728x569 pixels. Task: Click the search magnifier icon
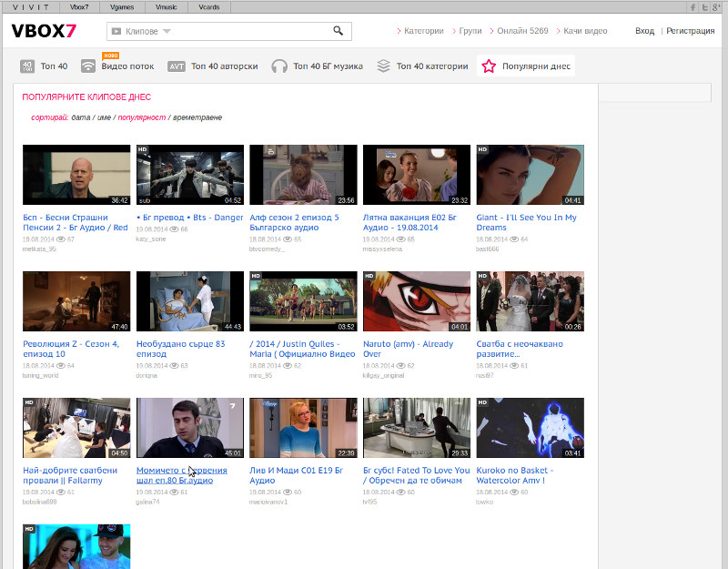point(338,31)
